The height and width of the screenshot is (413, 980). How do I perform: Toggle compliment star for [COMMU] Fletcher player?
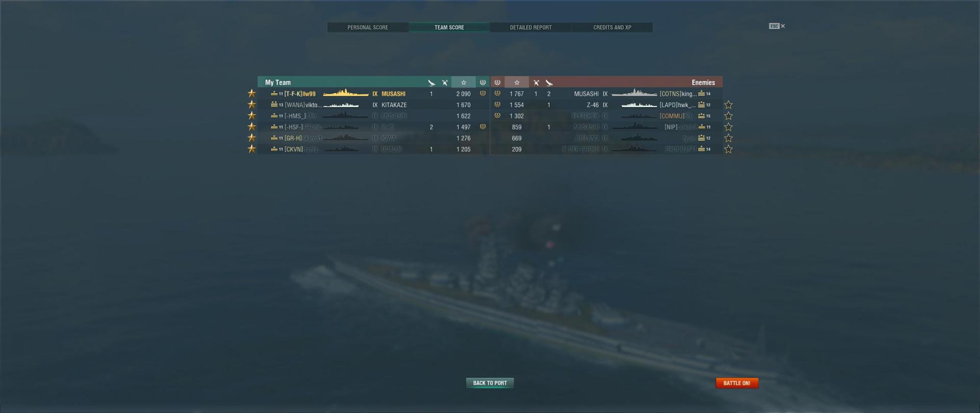(728, 116)
